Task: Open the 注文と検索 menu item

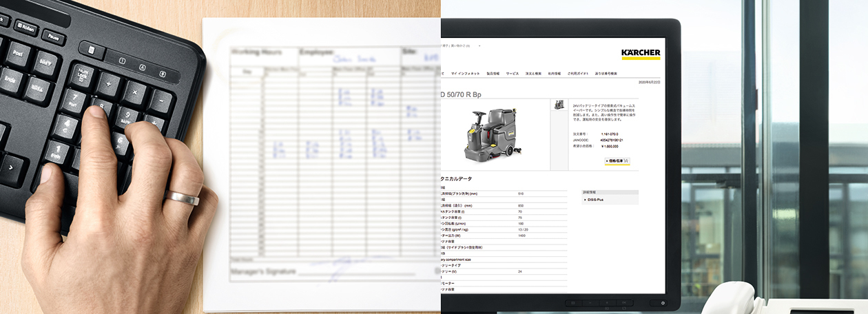Action: coord(533,73)
